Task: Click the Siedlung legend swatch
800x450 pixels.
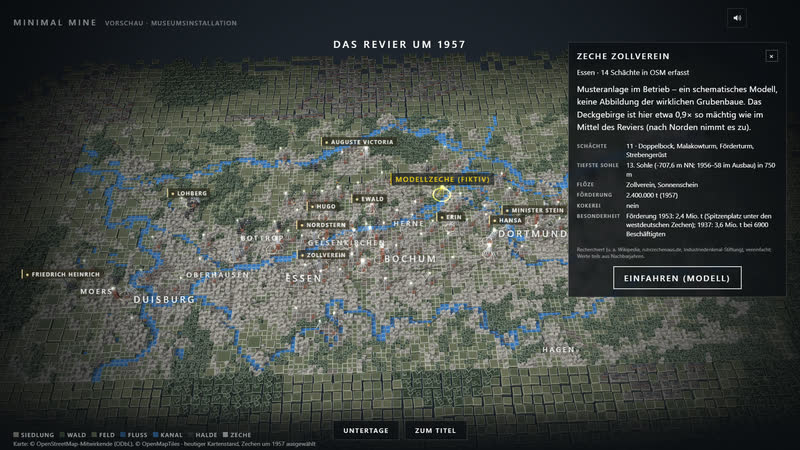Action: (16, 435)
